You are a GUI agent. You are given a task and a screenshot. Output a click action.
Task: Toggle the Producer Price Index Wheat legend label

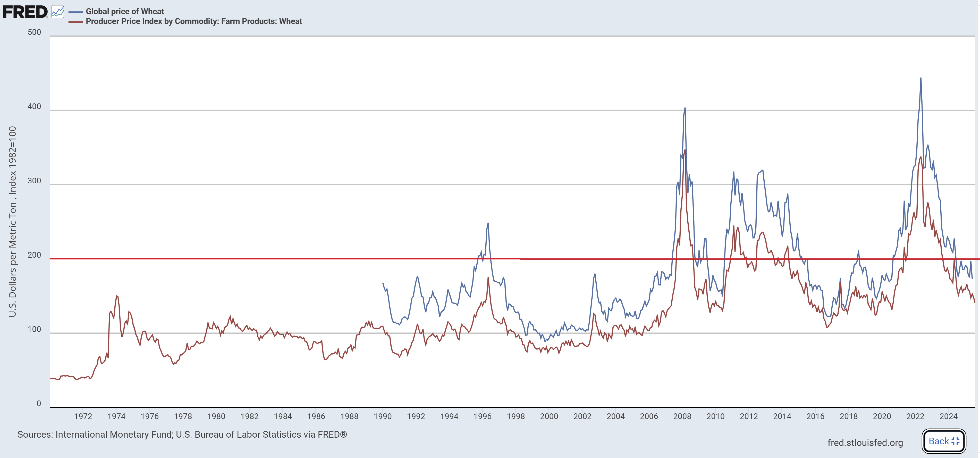click(x=194, y=21)
